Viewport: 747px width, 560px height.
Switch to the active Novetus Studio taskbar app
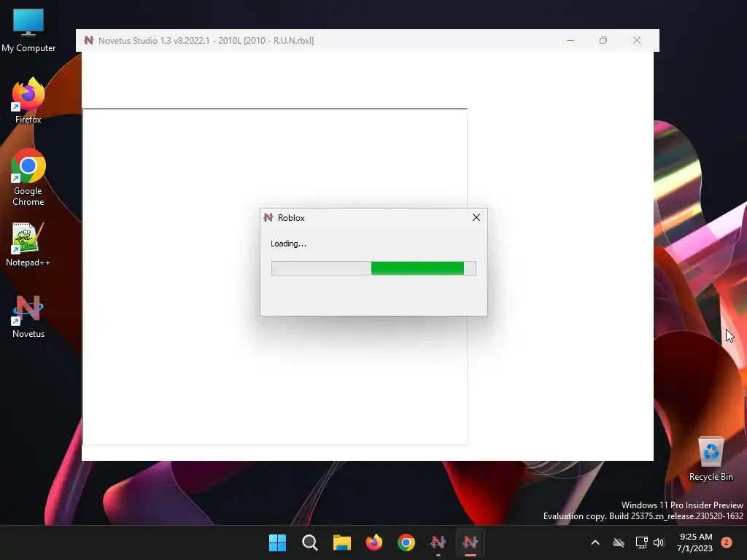(471, 542)
